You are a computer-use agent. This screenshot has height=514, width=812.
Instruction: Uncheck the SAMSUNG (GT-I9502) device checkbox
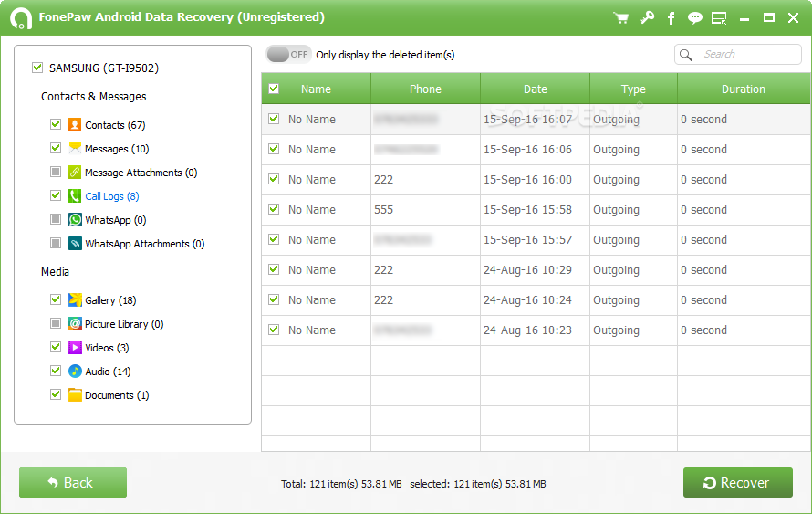[x=37, y=68]
